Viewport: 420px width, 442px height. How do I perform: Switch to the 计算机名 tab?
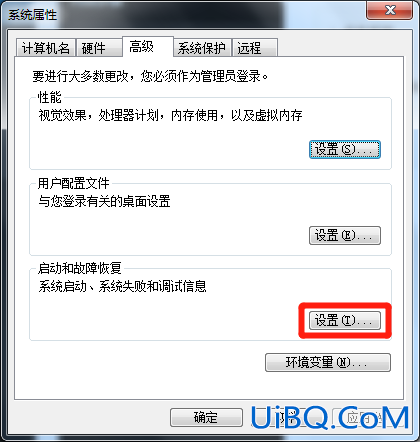click(46, 48)
